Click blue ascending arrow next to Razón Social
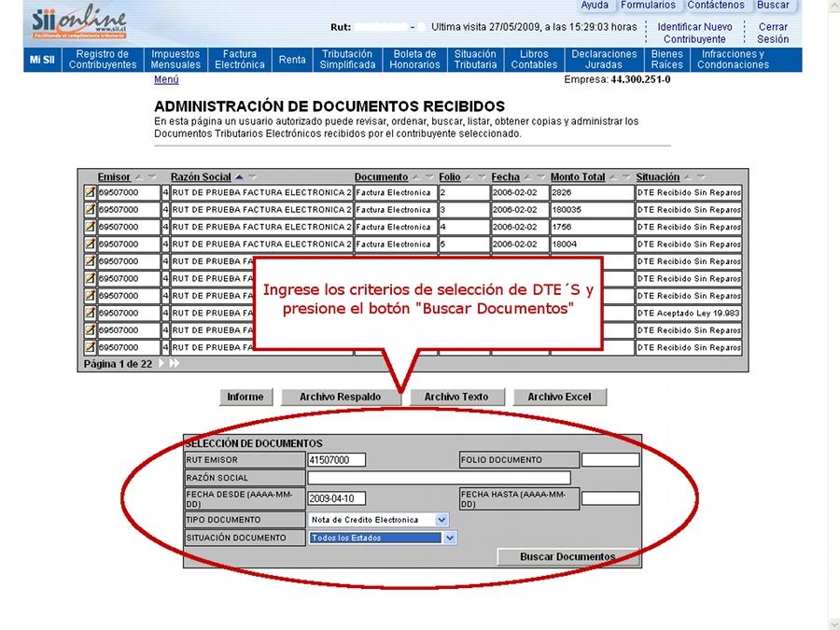840x630 pixels. 239,176
